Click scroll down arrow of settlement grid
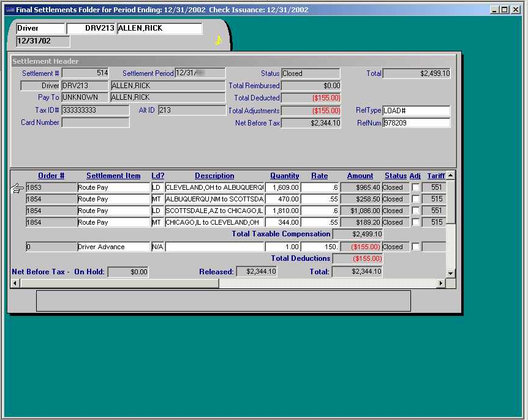 pos(451,273)
